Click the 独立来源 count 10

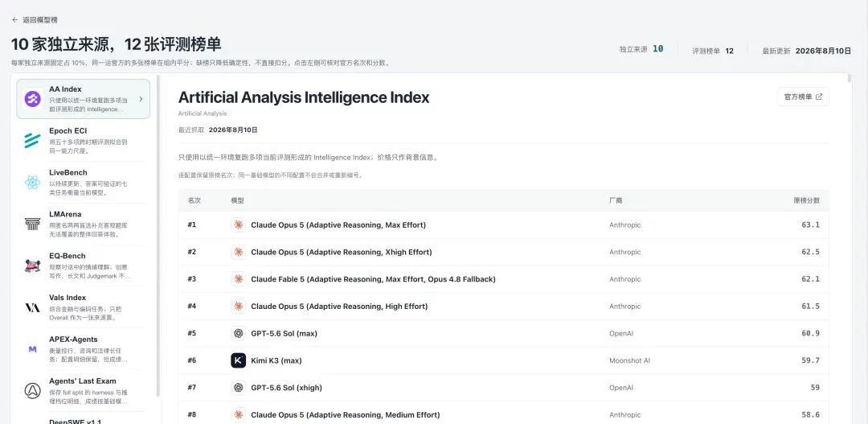pyautogui.click(x=657, y=49)
